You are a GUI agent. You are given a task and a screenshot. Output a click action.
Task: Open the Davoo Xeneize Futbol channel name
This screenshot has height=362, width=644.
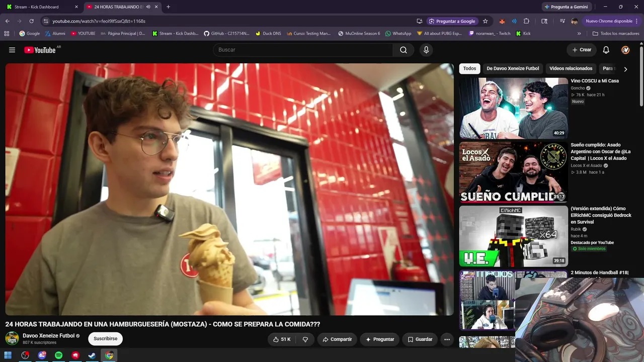(x=48, y=336)
